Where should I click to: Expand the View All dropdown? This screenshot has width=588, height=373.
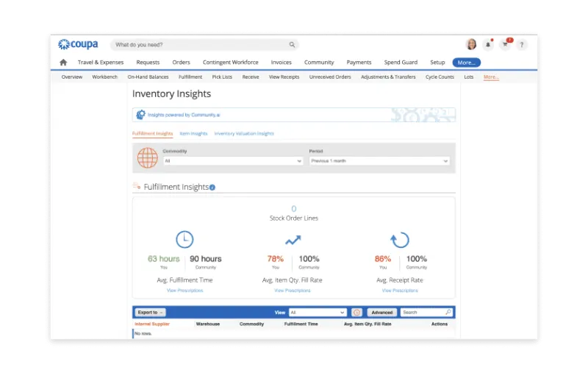(x=318, y=313)
